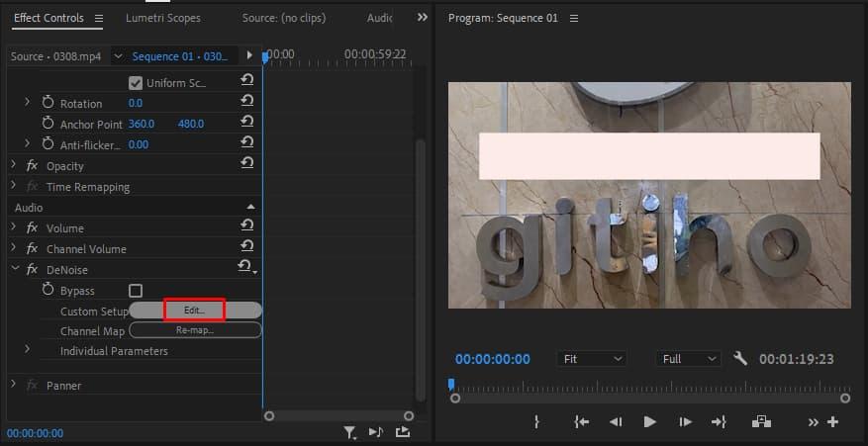The height and width of the screenshot is (446, 868).
Task: Select the Effect Controls tab
Action: [x=48, y=18]
